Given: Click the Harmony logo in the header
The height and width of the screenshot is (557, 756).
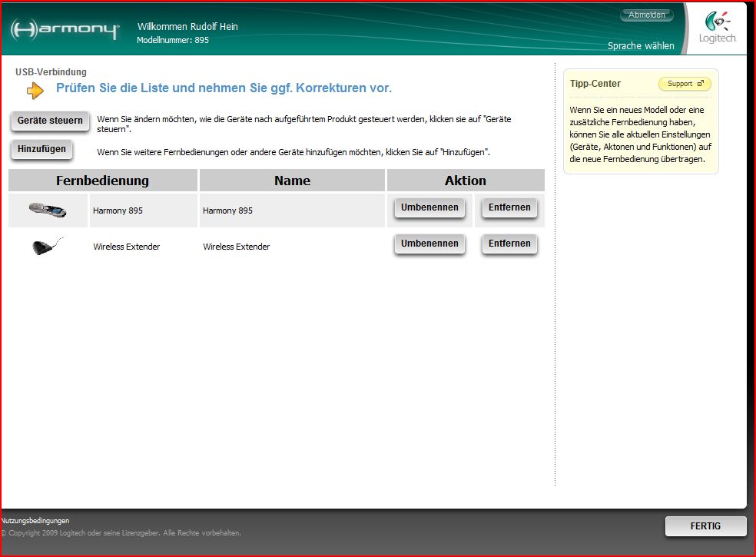Looking at the screenshot, I should 65,30.
